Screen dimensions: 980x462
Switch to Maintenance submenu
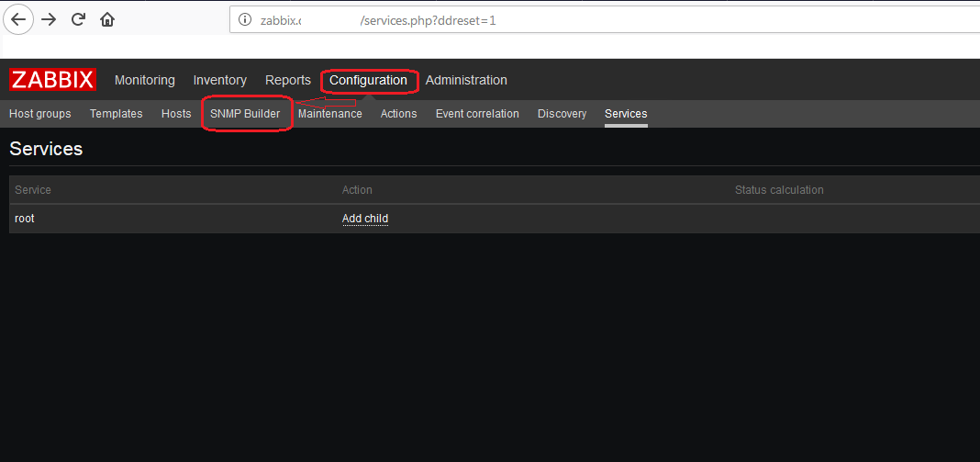pos(330,114)
